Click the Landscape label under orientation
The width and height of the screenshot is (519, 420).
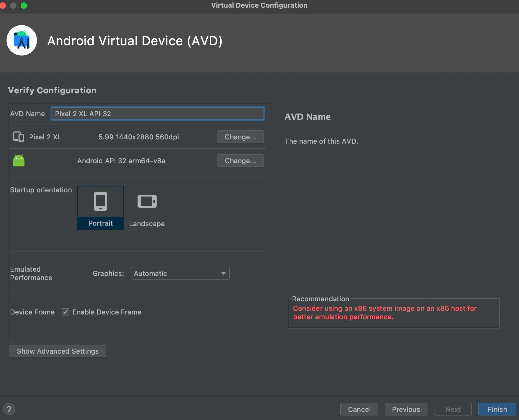pos(147,224)
